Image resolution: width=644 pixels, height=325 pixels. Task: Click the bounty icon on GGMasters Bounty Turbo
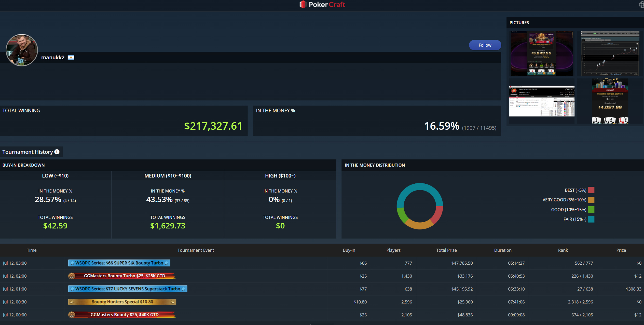[72, 276]
